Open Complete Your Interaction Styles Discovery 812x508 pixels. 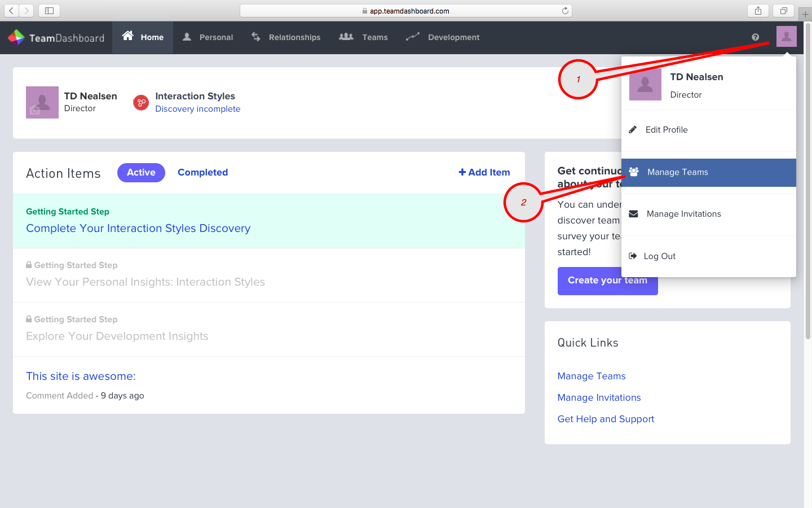point(138,229)
